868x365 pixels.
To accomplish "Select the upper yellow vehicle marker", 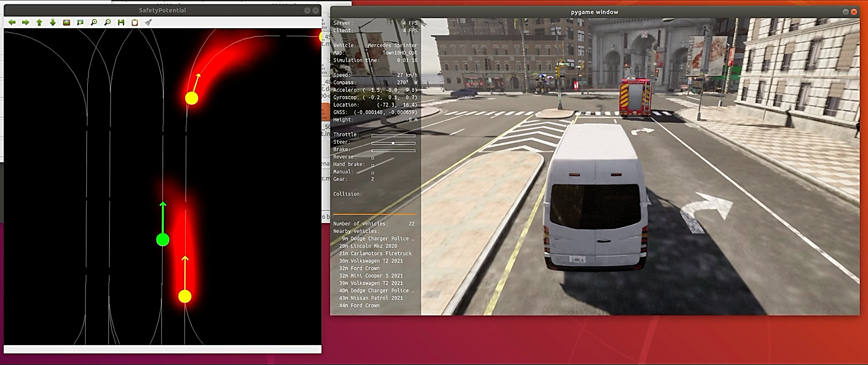I will (191, 98).
